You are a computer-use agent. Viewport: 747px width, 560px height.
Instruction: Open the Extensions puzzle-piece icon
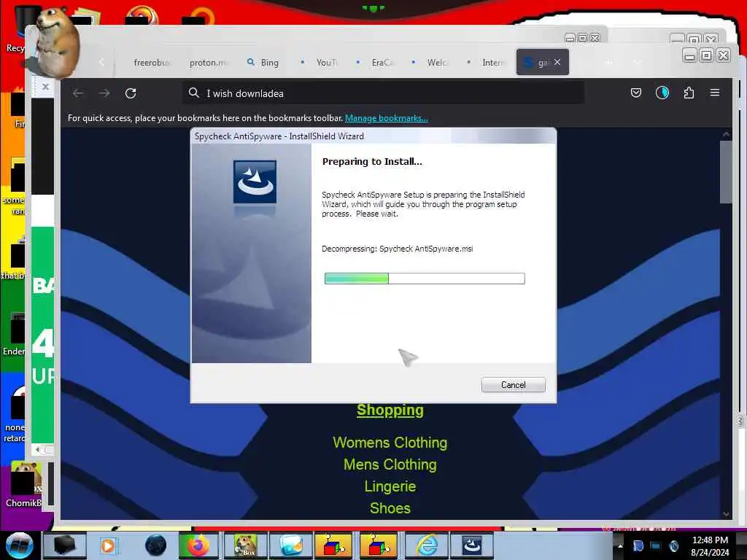(689, 93)
